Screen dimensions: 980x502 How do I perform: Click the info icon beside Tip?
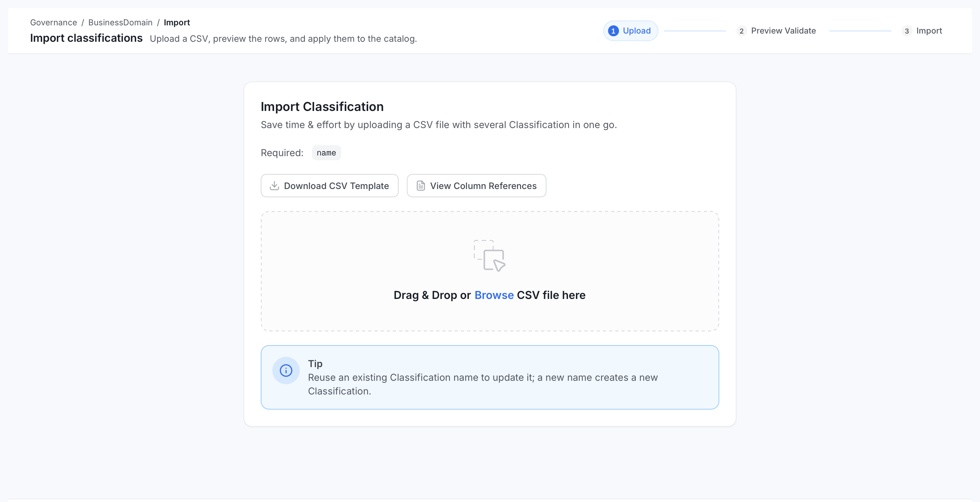[286, 370]
